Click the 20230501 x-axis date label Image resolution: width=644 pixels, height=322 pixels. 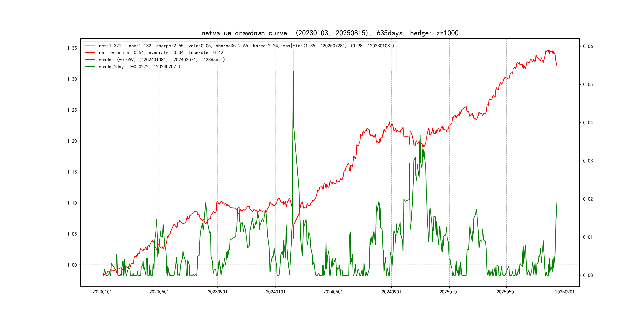click(159, 292)
